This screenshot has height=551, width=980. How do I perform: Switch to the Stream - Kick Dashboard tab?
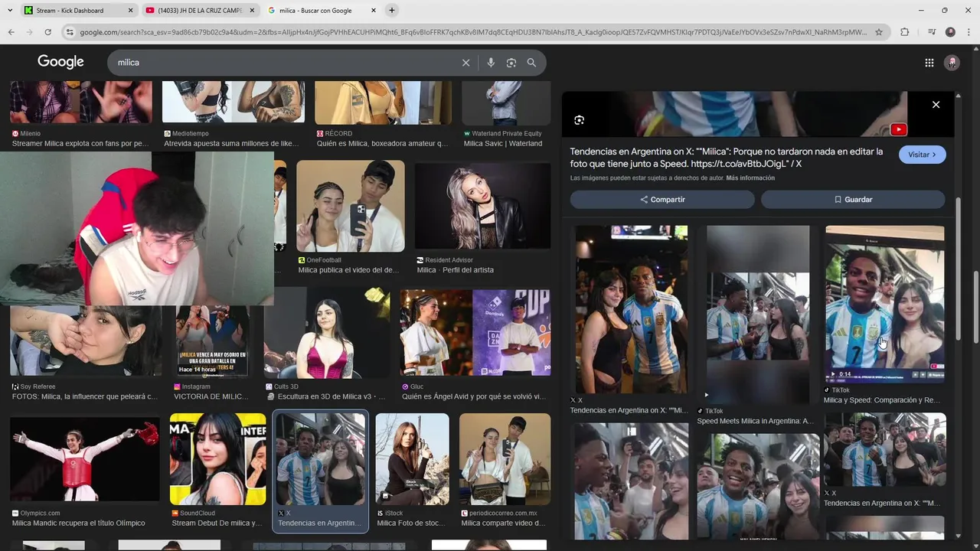click(x=70, y=11)
